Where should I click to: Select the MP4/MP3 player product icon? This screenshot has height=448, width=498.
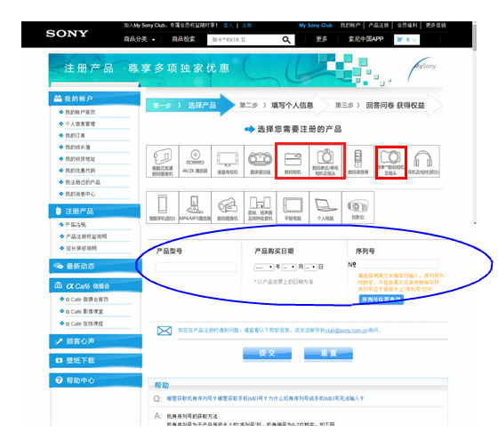coord(195,207)
